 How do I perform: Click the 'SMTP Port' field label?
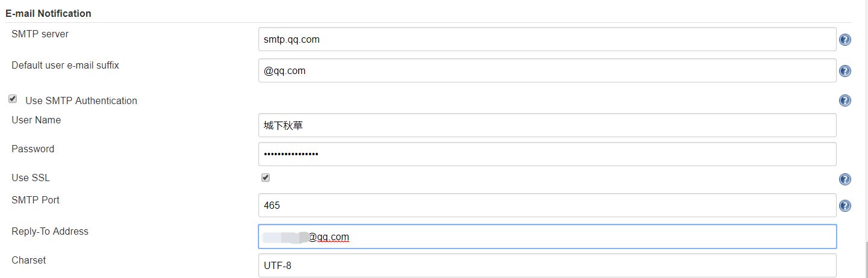tap(36, 200)
